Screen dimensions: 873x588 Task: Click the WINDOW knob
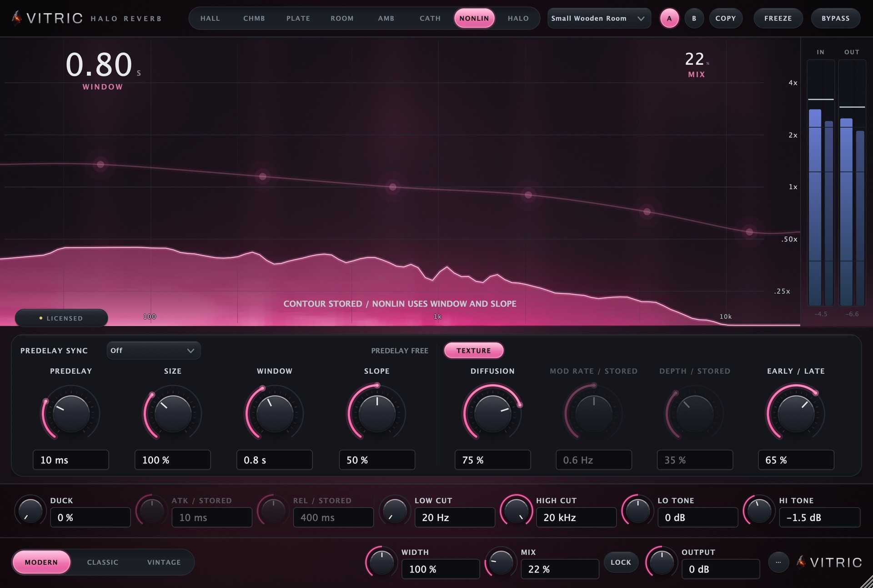click(275, 413)
